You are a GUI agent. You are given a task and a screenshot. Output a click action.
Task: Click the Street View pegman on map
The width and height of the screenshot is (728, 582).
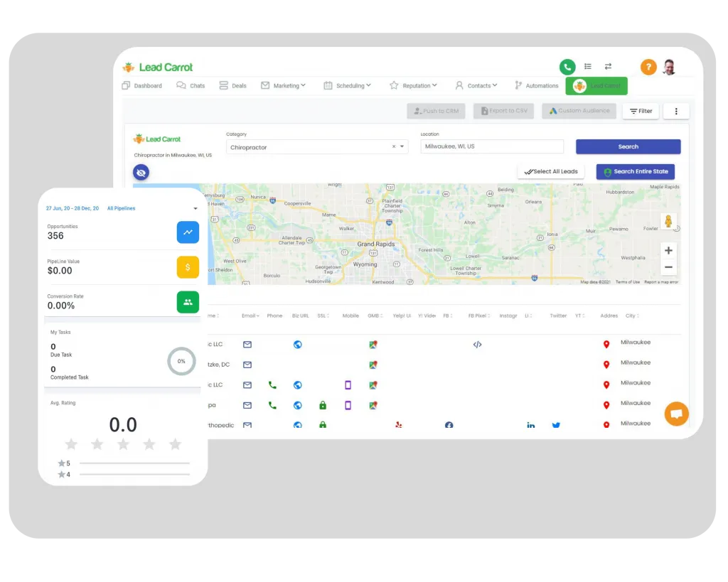point(668,222)
